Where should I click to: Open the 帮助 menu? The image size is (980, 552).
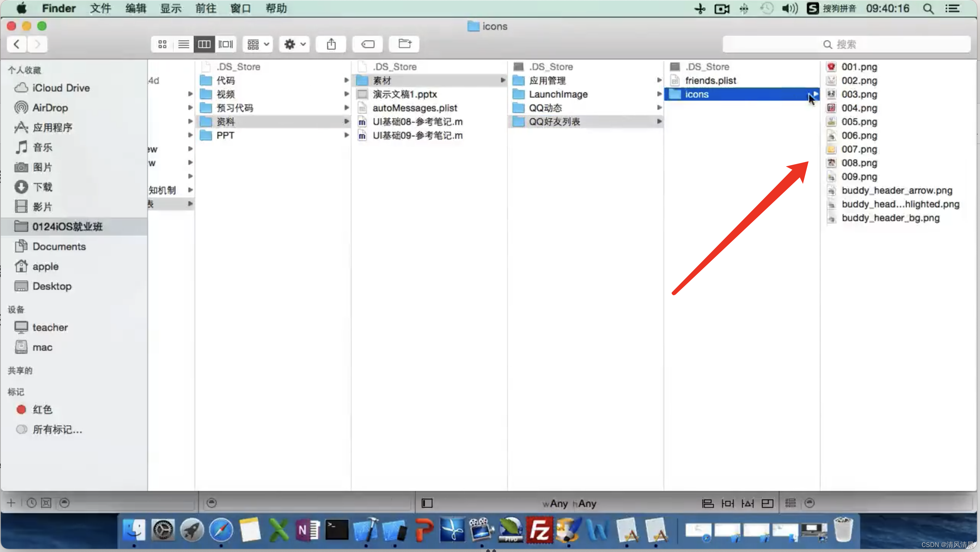(x=276, y=8)
